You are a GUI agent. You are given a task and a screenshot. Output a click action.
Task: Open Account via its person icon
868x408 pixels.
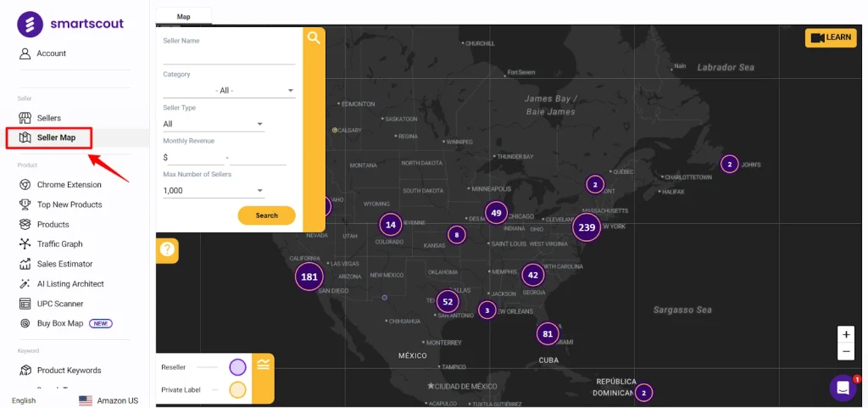point(25,53)
